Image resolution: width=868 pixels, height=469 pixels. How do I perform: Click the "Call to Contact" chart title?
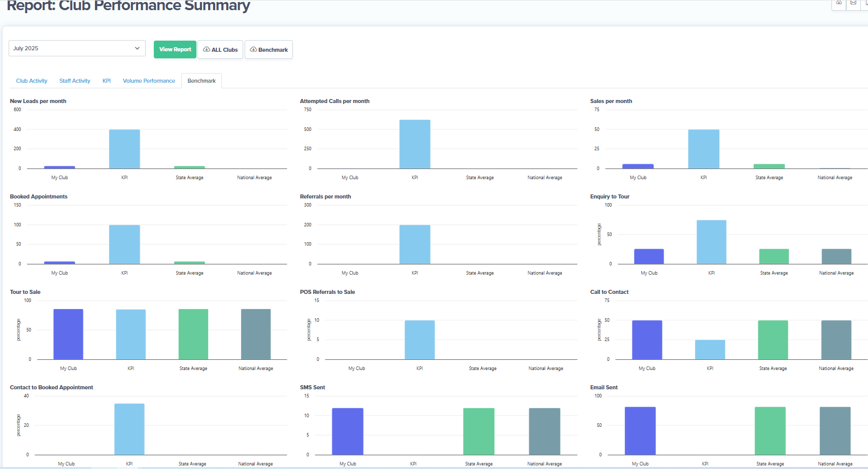(609, 292)
